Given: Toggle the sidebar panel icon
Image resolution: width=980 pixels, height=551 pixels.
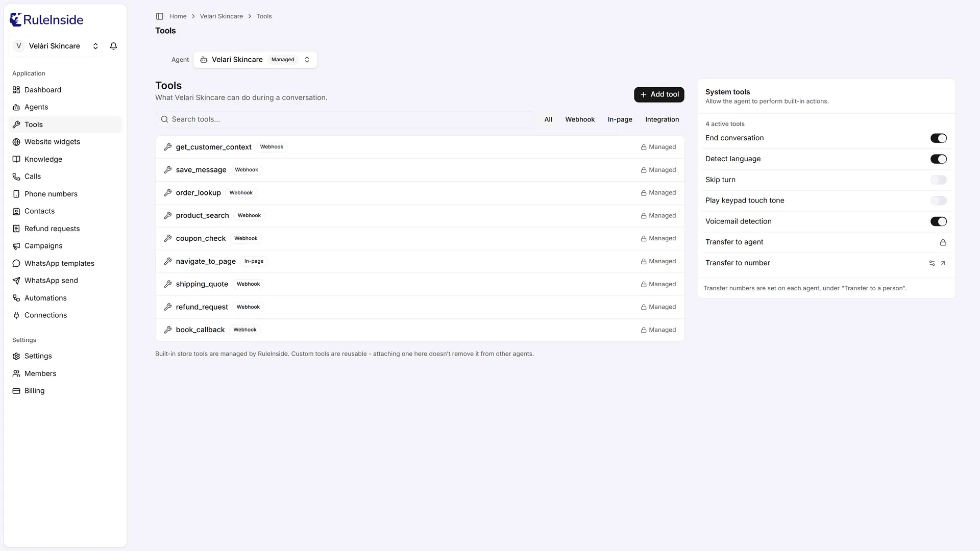Looking at the screenshot, I should pyautogui.click(x=160, y=16).
